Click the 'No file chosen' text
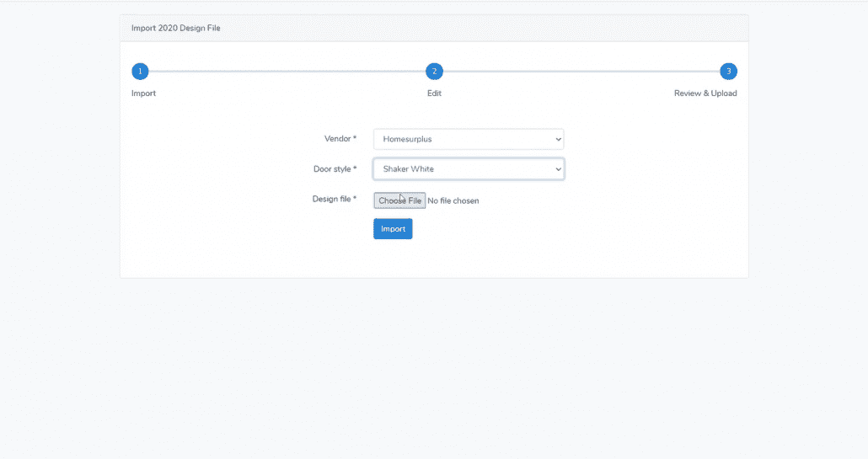This screenshot has width=868, height=459. [453, 200]
